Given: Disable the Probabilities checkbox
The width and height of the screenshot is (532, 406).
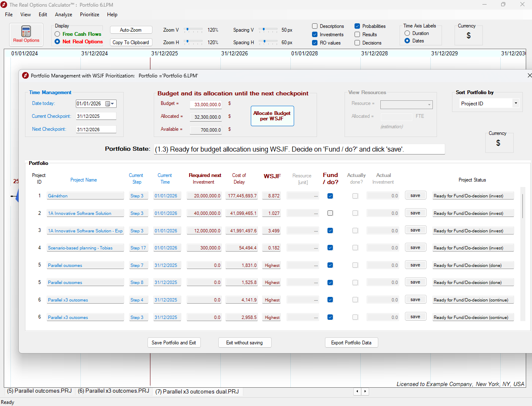Looking at the screenshot, I should (x=357, y=26).
